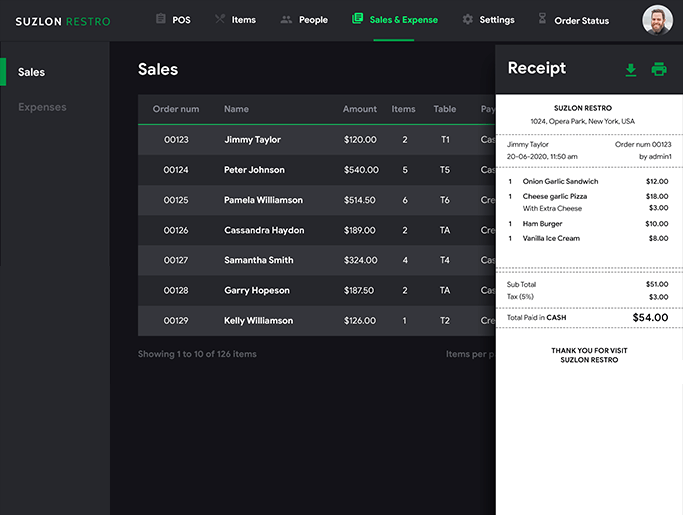Click Ham Burger on the receipt
Viewport: 683px width, 515px height.
click(x=542, y=224)
